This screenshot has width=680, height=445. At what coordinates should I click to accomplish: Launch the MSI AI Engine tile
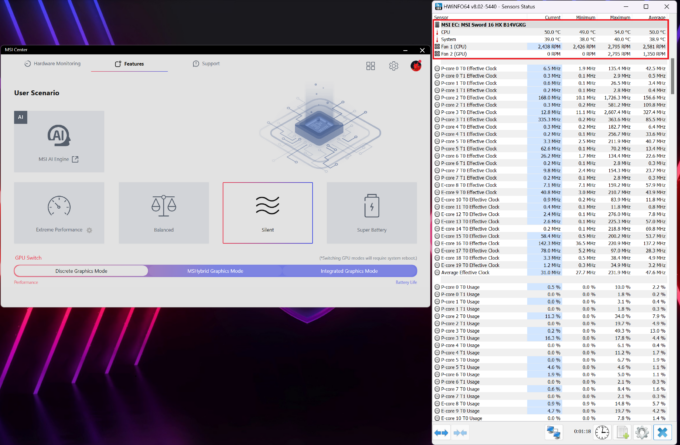(59, 141)
